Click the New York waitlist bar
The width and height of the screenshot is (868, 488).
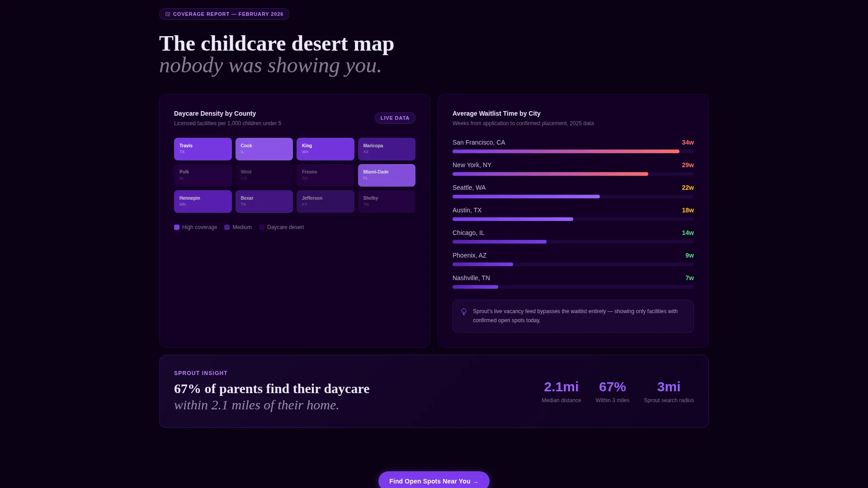point(573,174)
